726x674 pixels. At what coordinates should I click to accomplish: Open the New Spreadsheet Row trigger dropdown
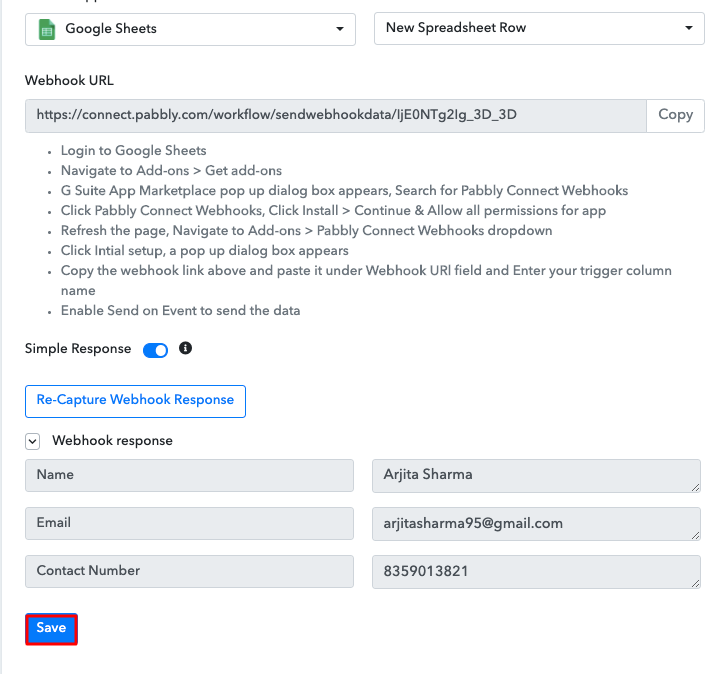coord(539,28)
